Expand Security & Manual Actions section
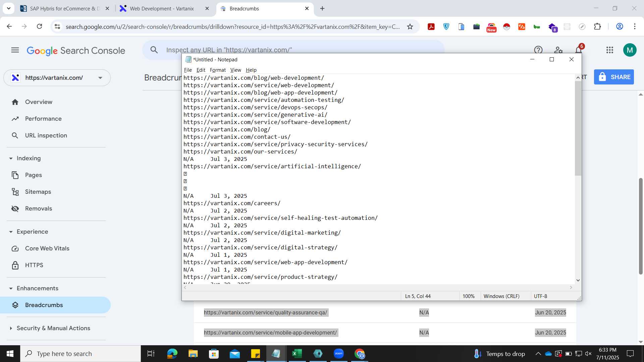The image size is (644, 362). pyautogui.click(x=11, y=328)
